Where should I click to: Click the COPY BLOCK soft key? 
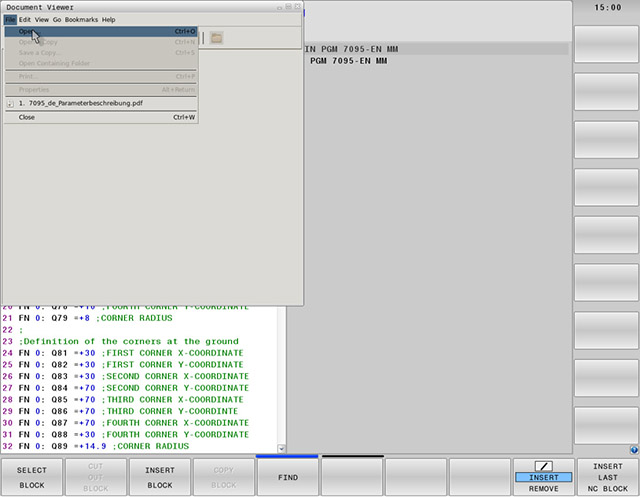tap(223, 477)
